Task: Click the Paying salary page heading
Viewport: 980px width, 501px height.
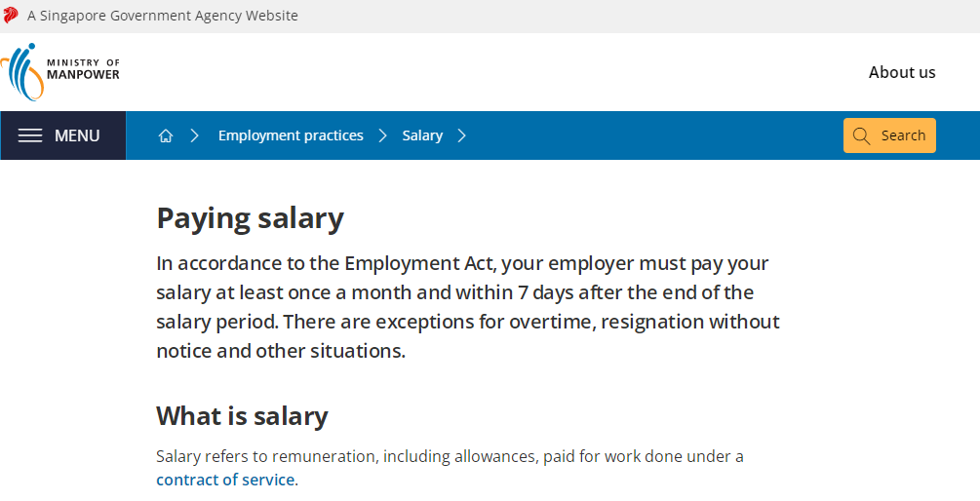Action: pos(250,218)
